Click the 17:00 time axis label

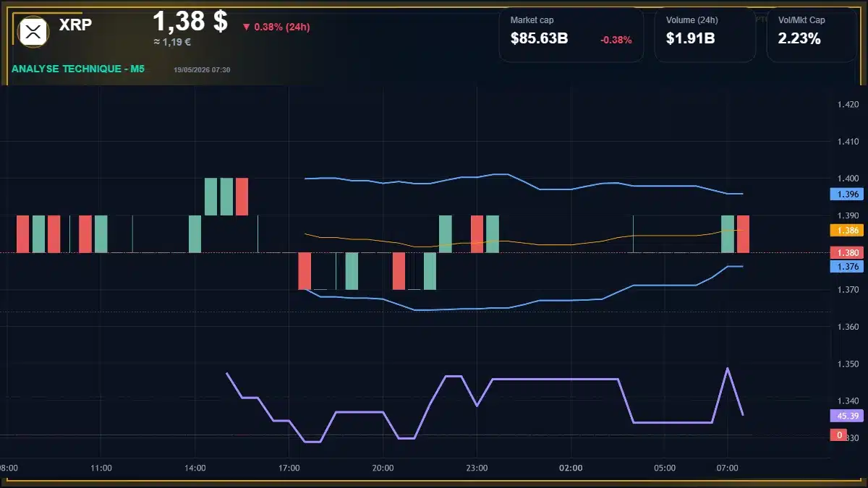pyautogui.click(x=289, y=468)
